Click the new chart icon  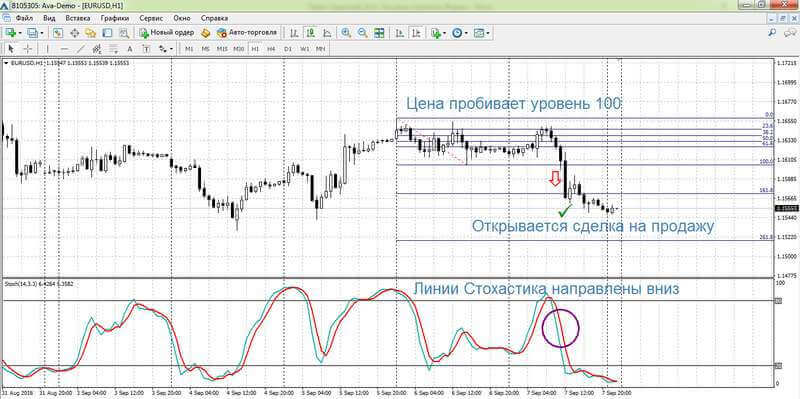coord(10,33)
